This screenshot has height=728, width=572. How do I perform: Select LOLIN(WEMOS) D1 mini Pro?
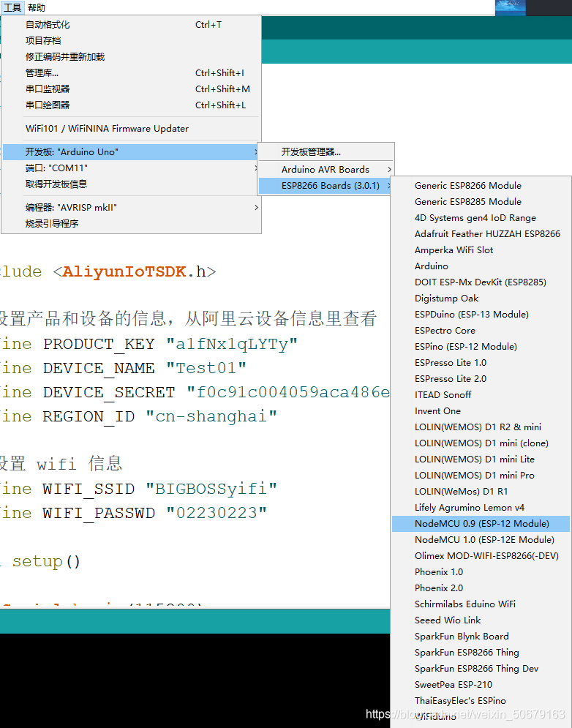pyautogui.click(x=481, y=476)
